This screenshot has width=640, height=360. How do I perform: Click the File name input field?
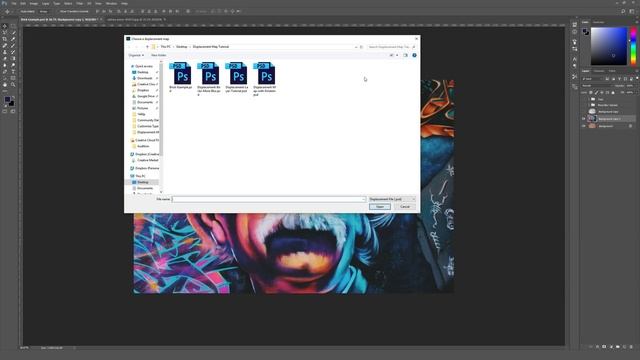click(x=268, y=199)
